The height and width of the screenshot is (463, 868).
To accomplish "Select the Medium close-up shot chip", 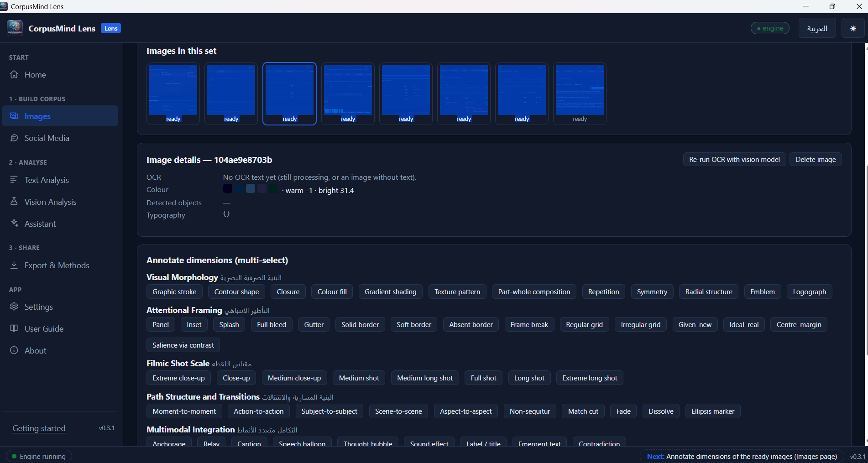I will point(294,378).
